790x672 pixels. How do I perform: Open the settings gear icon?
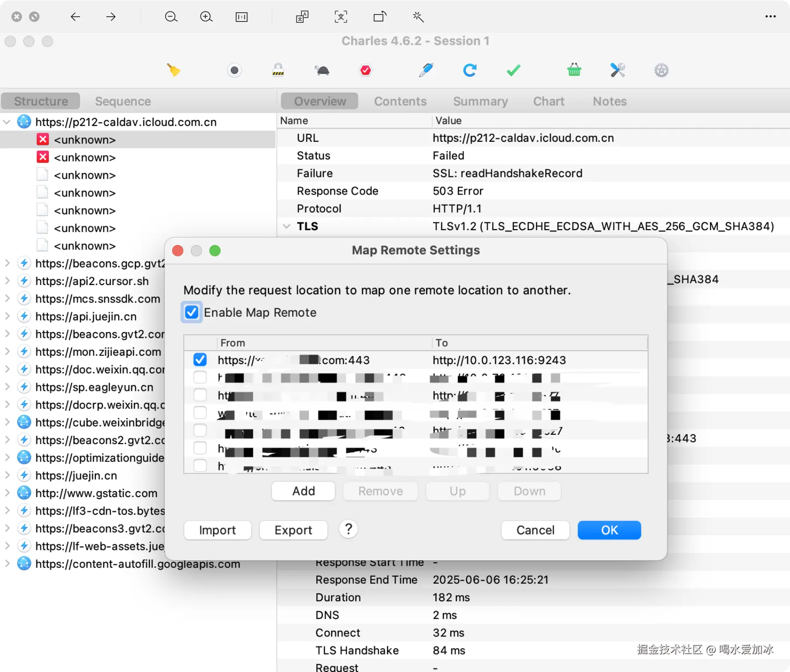(661, 70)
